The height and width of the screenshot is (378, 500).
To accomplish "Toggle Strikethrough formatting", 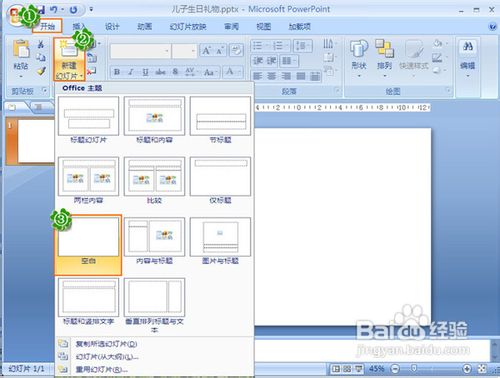I will tap(160, 71).
